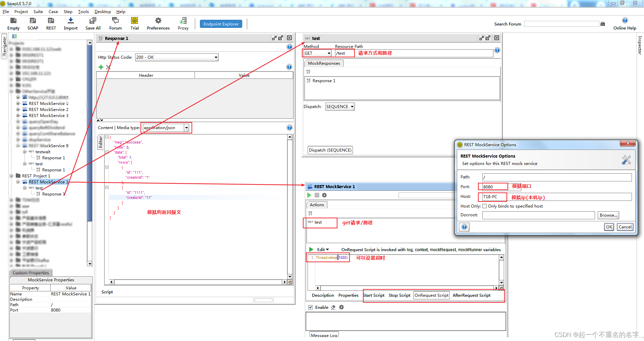Image resolution: width=644 pixels, height=341 pixels.
Task: Toggle the Enable message log checkbox
Action: click(311, 307)
